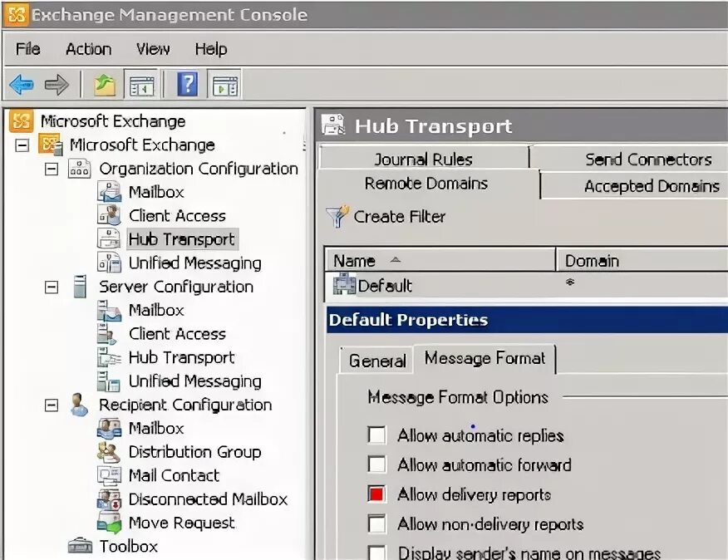Select Hub Transport under Organization Configuration
This screenshot has width=728, height=560.
181,238
